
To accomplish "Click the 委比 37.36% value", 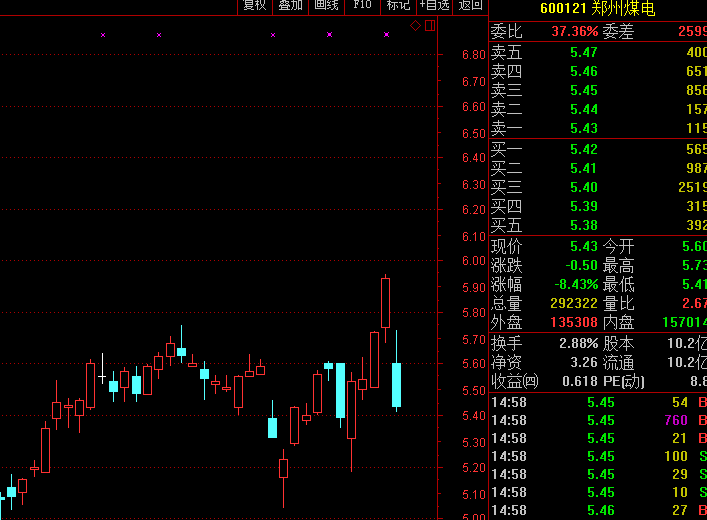I will [575, 32].
